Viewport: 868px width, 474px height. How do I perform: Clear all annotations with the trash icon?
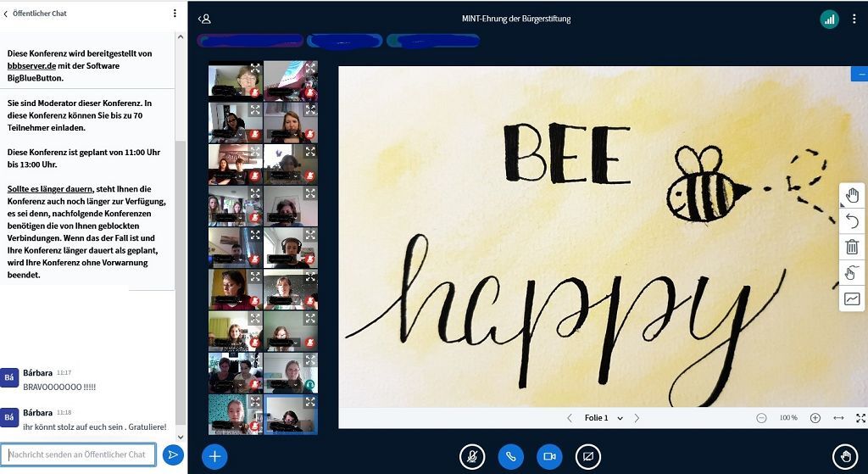click(852, 247)
